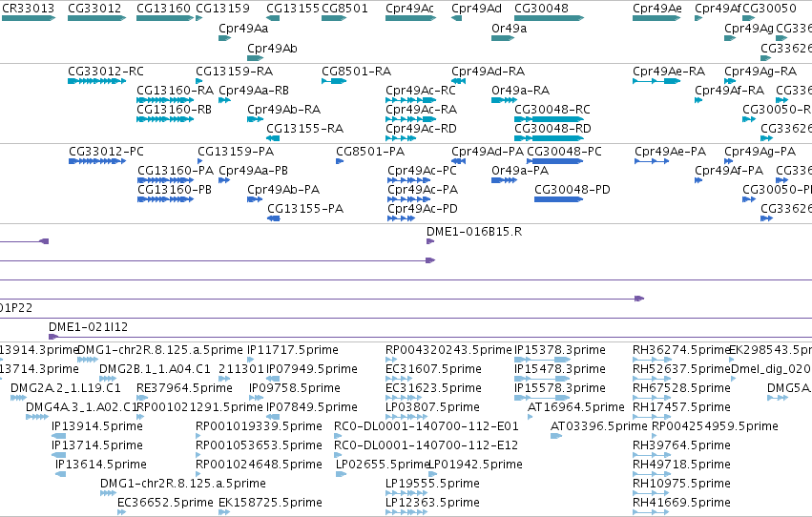The image size is (812, 517).
Task: Click the DME1-021I12 clone label
Action: (88, 327)
